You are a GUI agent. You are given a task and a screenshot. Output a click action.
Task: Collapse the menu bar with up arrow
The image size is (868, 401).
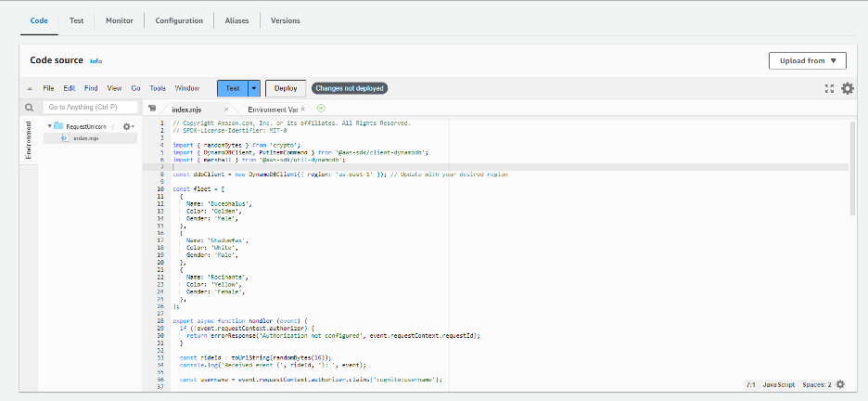(x=30, y=88)
